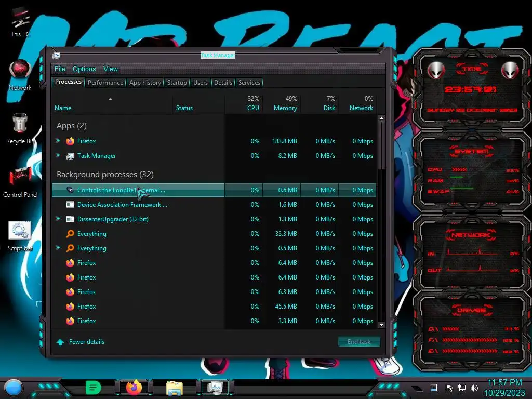This screenshot has width=532, height=399.
Task: Click the volume speaker tray icon
Action: click(474, 388)
